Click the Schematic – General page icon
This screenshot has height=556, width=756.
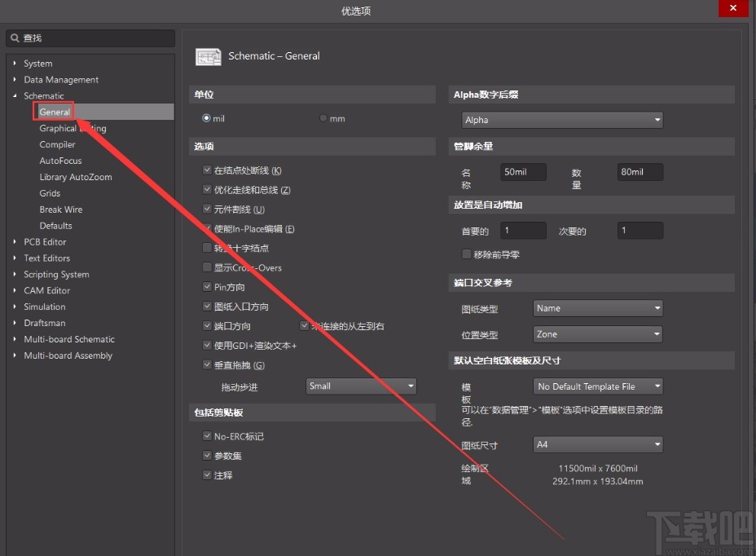pyautogui.click(x=208, y=56)
